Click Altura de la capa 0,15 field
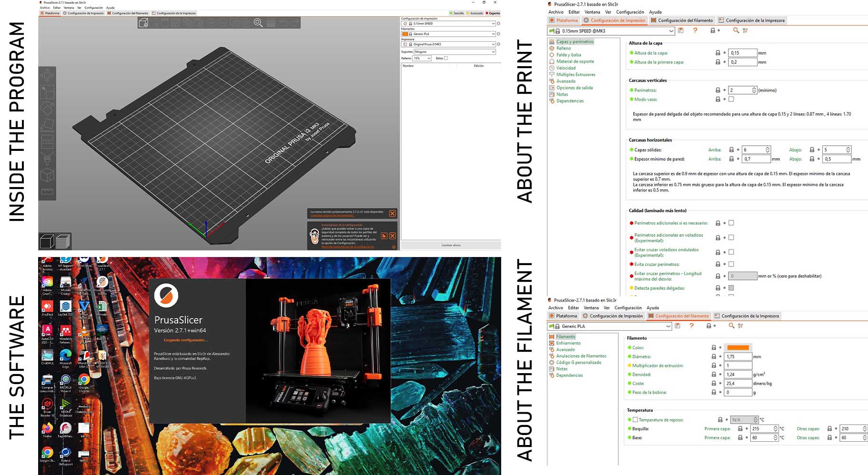This screenshot has height=475, width=868. coord(742,53)
